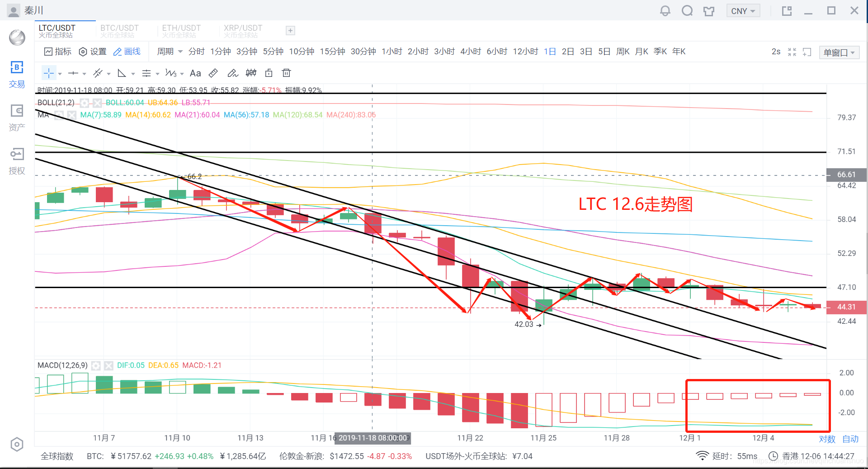Open the skin theme shirt icon

709,11
